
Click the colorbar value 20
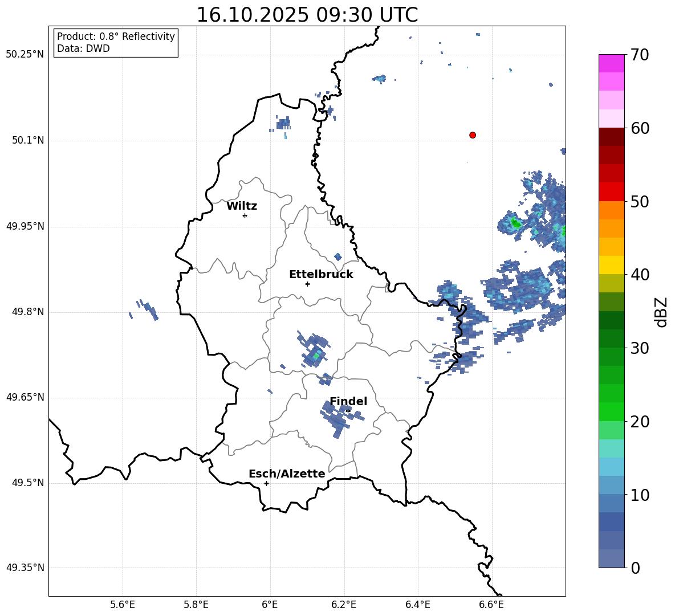tap(640, 422)
